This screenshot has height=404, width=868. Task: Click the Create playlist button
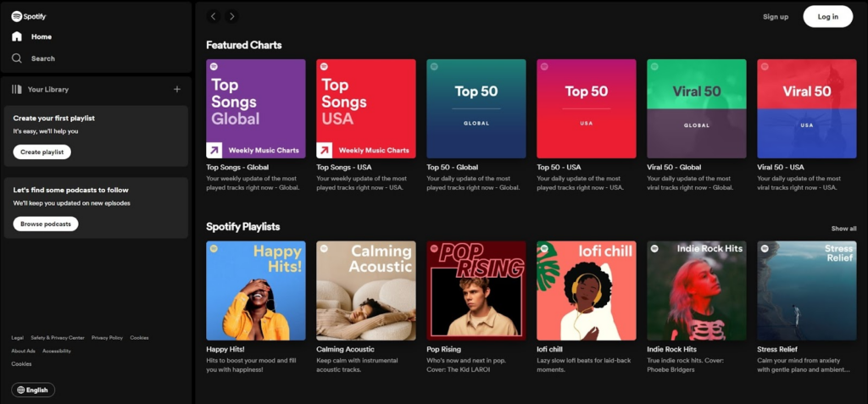(x=42, y=152)
